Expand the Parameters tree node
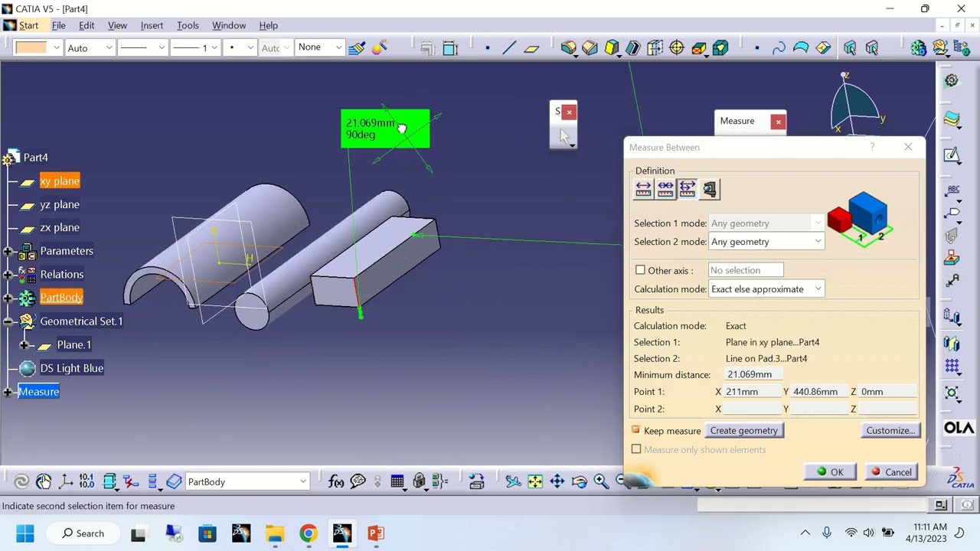This screenshot has width=980, height=551. tap(8, 251)
